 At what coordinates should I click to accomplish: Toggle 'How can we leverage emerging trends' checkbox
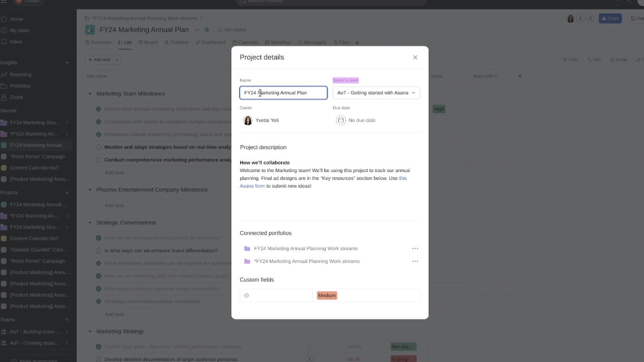(98, 238)
